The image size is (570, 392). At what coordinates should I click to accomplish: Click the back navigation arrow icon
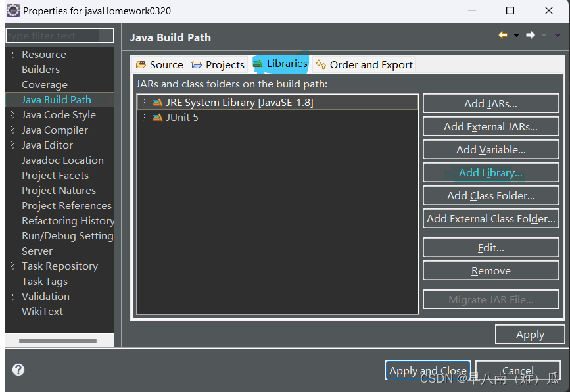(x=502, y=36)
